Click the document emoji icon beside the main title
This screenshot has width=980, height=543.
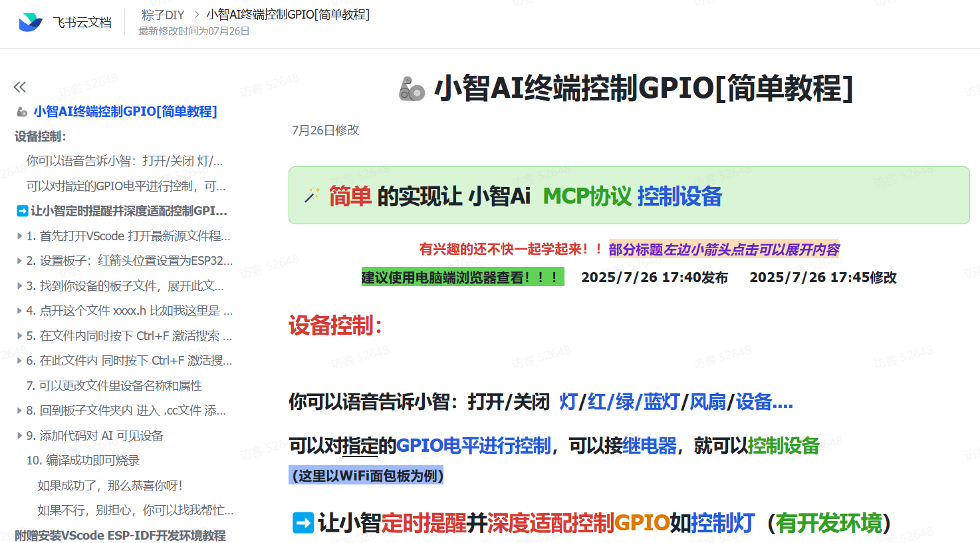click(x=412, y=89)
